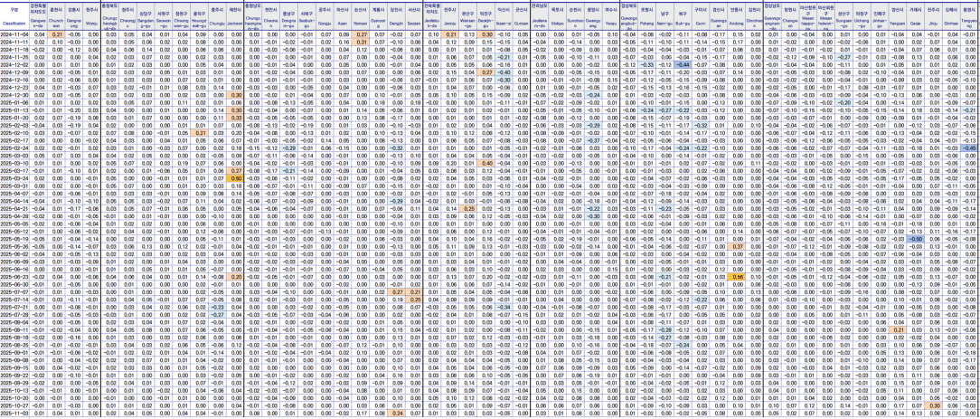The image size is (980, 419).
Task: Select the Gimhae column header
Action: tap(951, 16)
